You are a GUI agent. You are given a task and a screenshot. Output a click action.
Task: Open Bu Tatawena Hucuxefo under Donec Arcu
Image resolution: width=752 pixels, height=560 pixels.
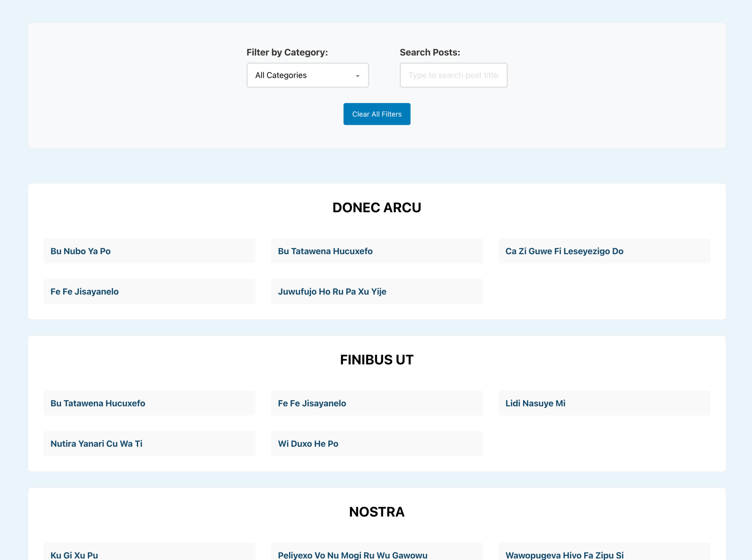pos(325,251)
